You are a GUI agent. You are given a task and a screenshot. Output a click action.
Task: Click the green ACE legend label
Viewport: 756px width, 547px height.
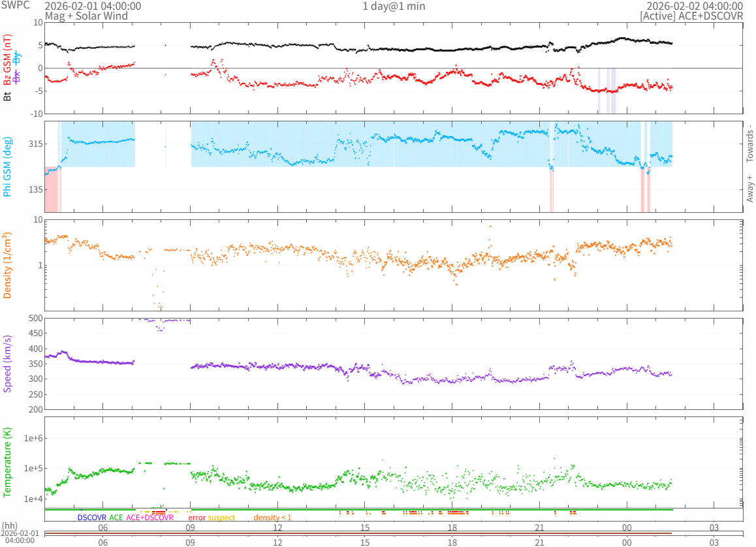(116, 518)
